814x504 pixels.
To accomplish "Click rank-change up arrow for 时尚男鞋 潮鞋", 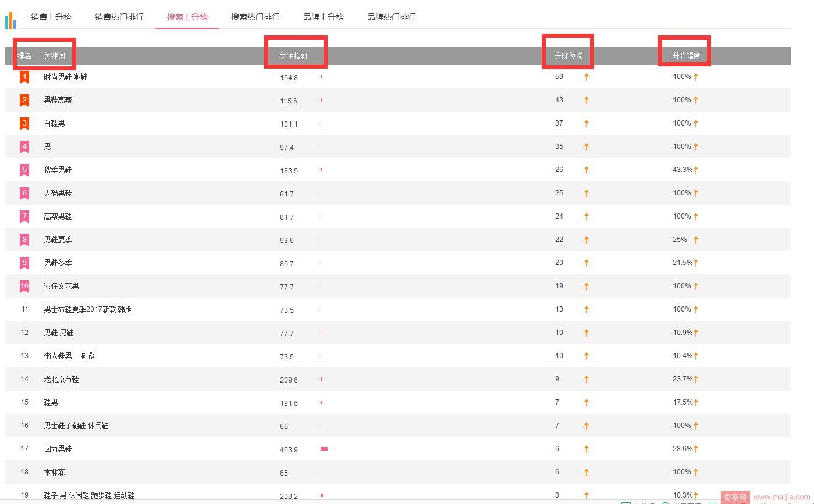I will point(586,77).
